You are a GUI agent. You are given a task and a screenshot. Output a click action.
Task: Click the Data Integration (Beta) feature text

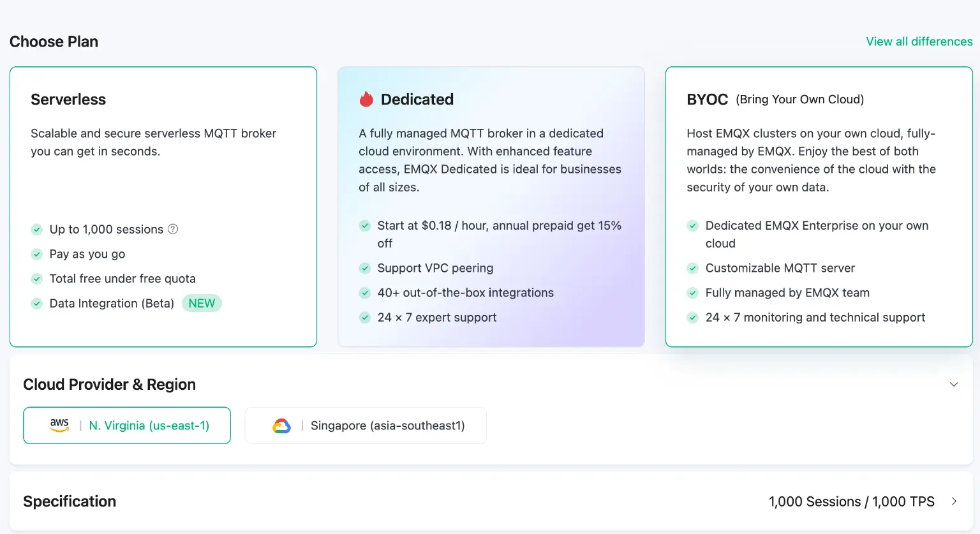[112, 303]
